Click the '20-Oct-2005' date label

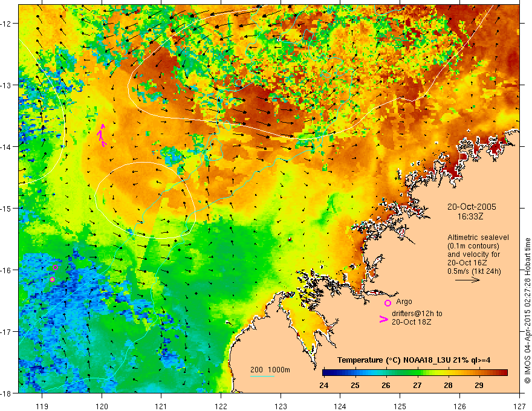pos(472,207)
